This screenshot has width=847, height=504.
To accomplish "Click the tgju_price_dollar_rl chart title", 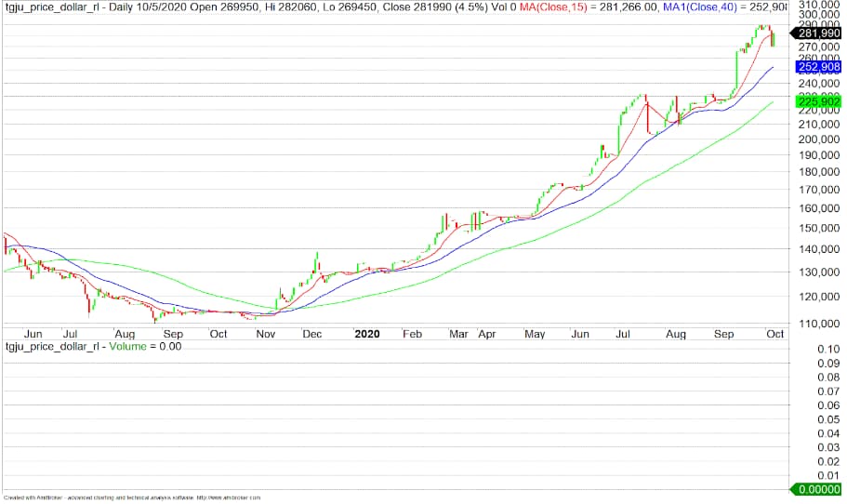I will tap(52, 8).
